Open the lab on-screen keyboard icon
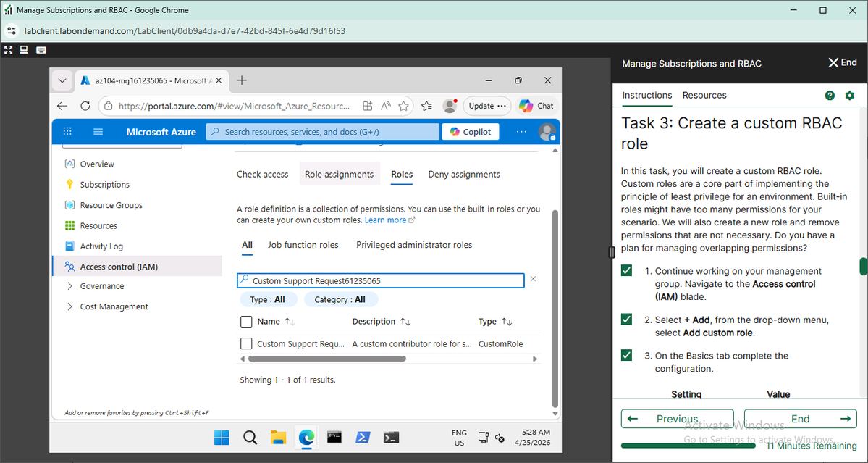This screenshot has width=868, height=463. point(41,50)
